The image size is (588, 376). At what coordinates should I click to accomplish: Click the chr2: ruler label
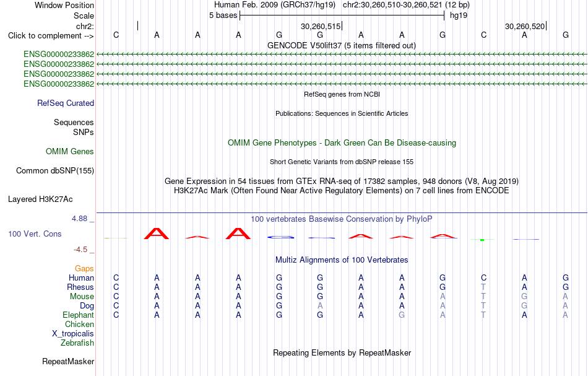[85, 26]
